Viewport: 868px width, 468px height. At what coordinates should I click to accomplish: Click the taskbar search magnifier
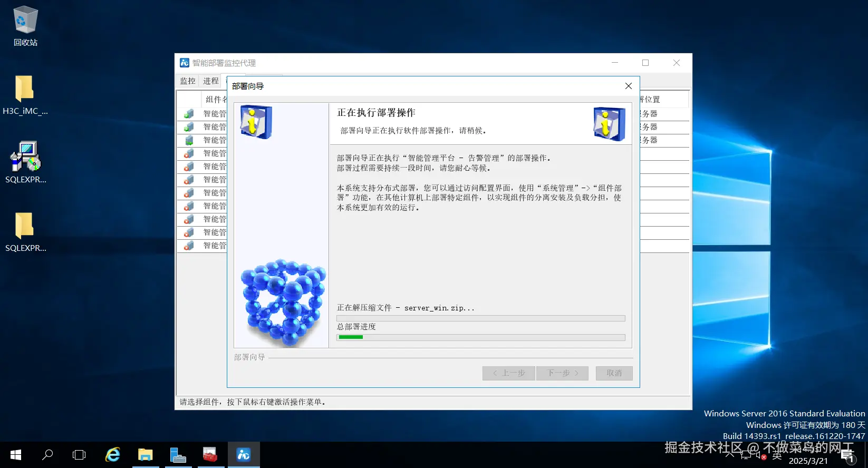click(x=47, y=455)
